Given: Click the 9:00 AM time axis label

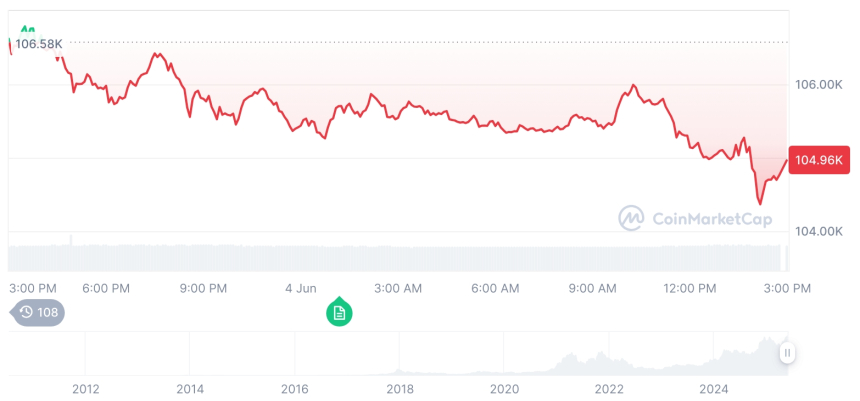Looking at the screenshot, I should 593,288.
